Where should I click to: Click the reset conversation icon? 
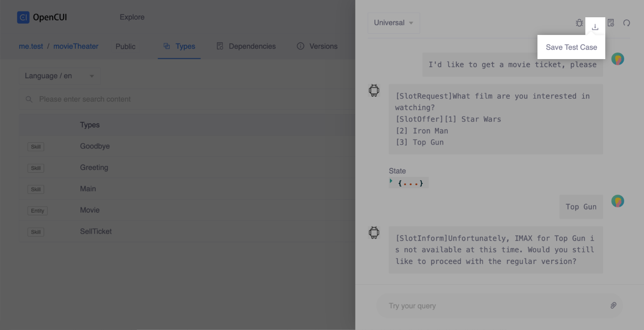pos(627,23)
